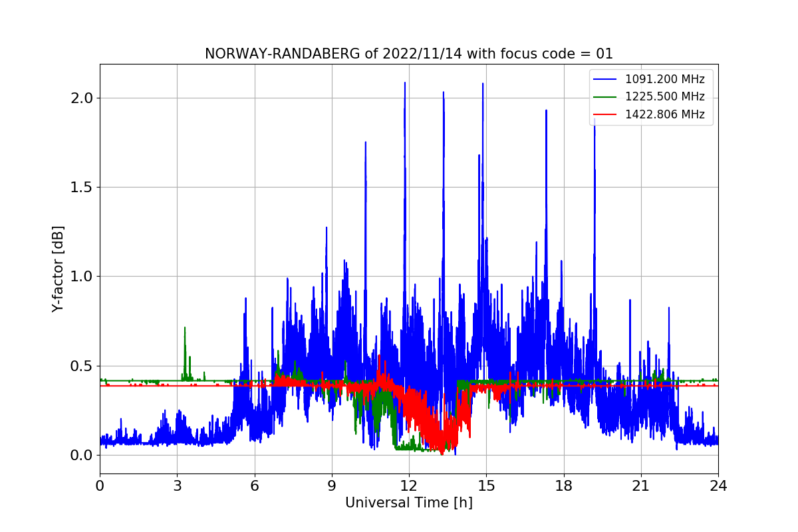Click the green line sample in legend
Screen dimensions: 798x532
coord(606,97)
